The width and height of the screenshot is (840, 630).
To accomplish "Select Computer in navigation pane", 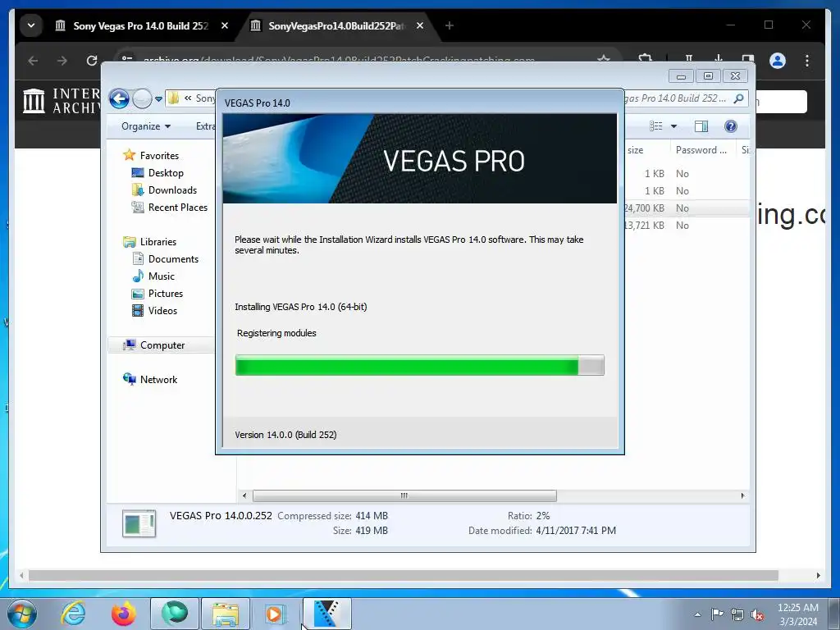I will coord(162,345).
